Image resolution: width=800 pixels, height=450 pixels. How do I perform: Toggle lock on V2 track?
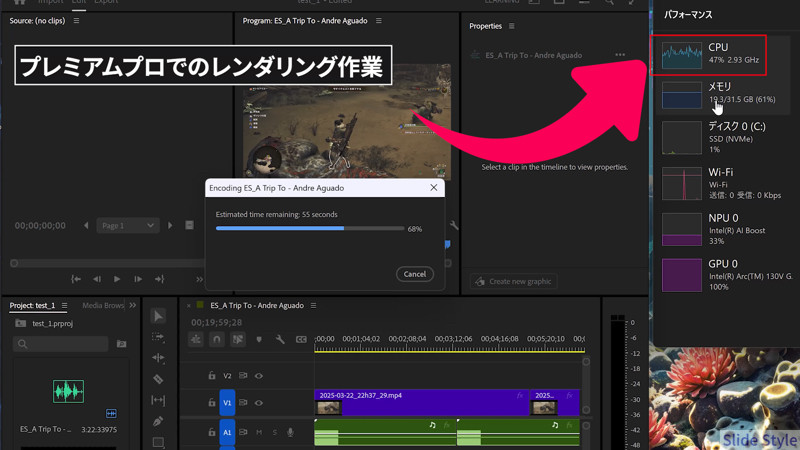(x=212, y=376)
